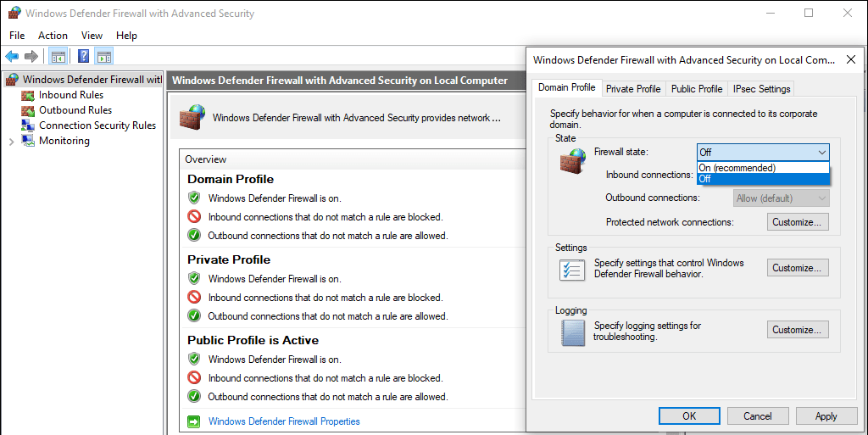Select On (recommended) from the list

(763, 168)
